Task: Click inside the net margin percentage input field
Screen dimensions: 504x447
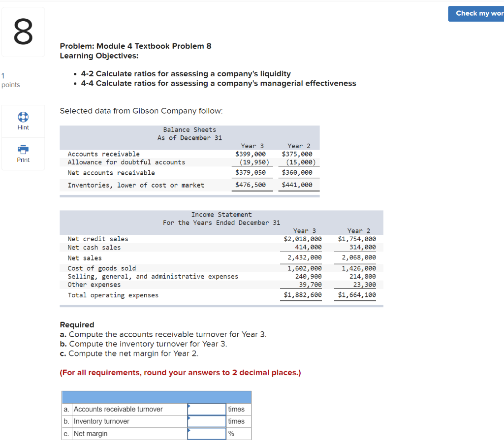Action: [x=206, y=433]
